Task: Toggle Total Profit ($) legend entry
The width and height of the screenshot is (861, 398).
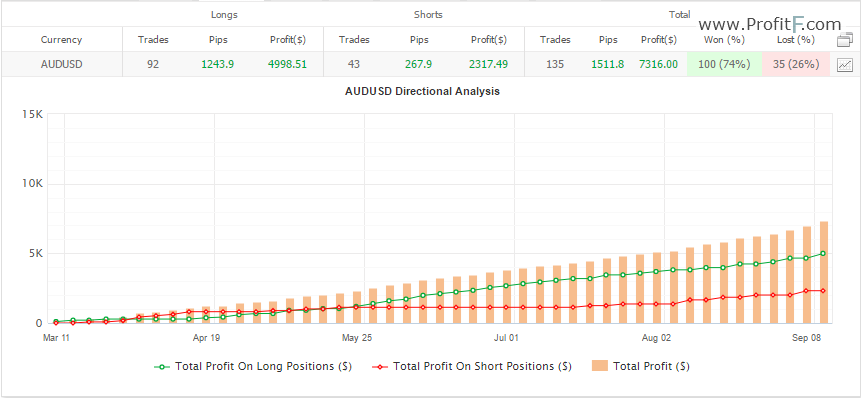Action: point(641,366)
